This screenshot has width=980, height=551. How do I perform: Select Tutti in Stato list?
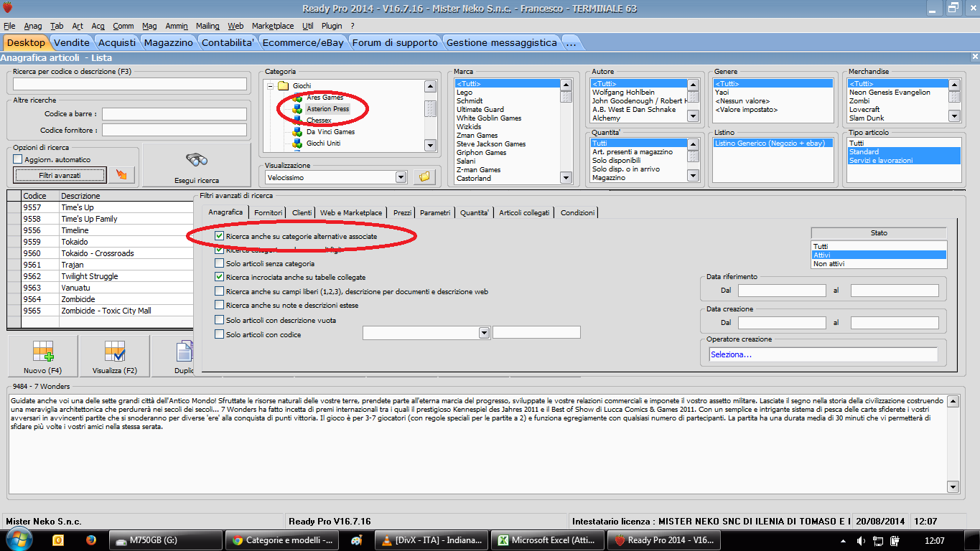(x=879, y=247)
